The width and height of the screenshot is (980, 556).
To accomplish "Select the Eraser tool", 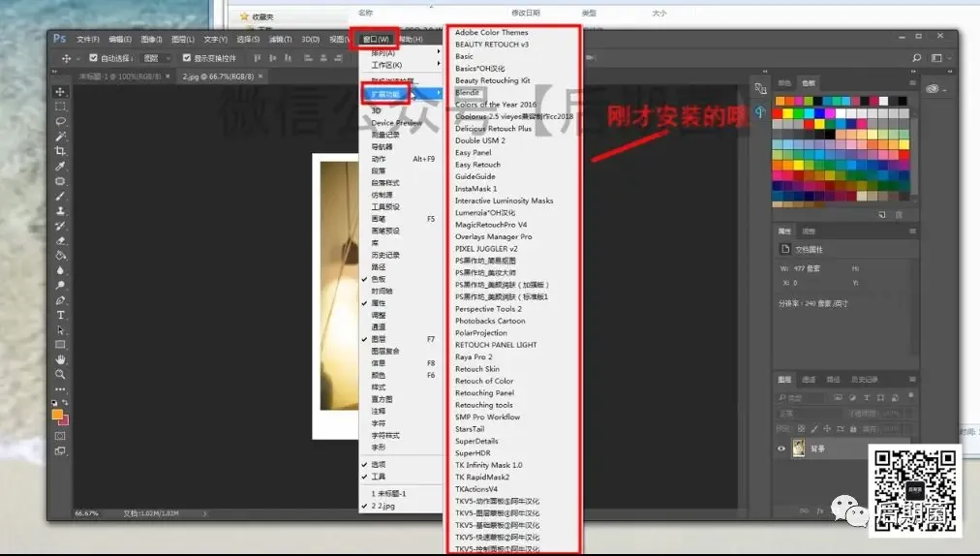I will 60,241.
